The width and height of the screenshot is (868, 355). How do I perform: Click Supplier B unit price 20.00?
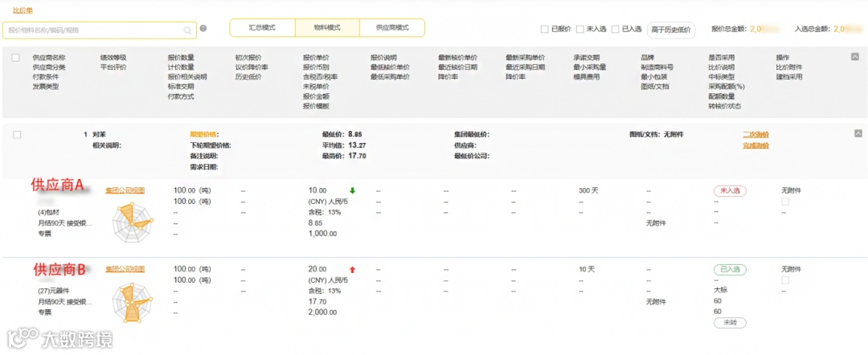[317, 269]
